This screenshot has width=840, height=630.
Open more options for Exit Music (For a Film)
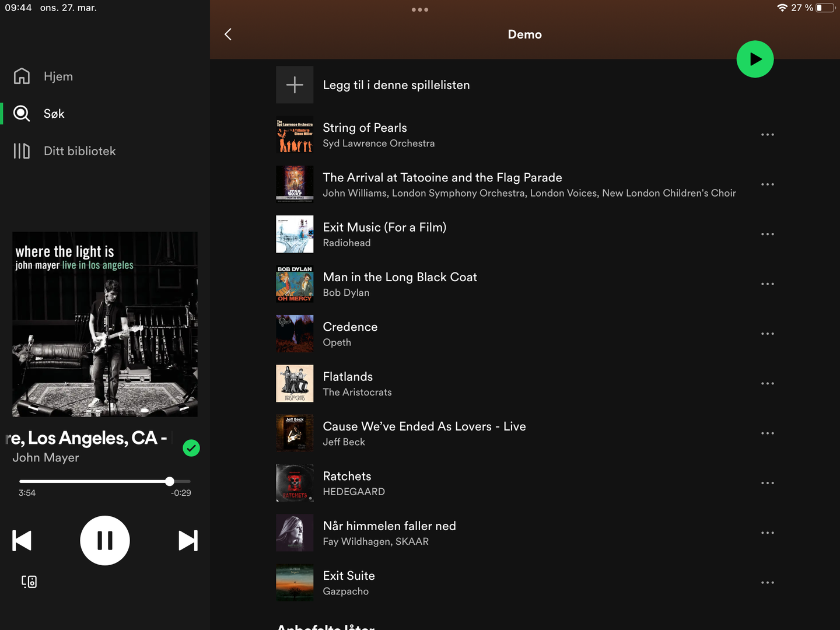(767, 235)
